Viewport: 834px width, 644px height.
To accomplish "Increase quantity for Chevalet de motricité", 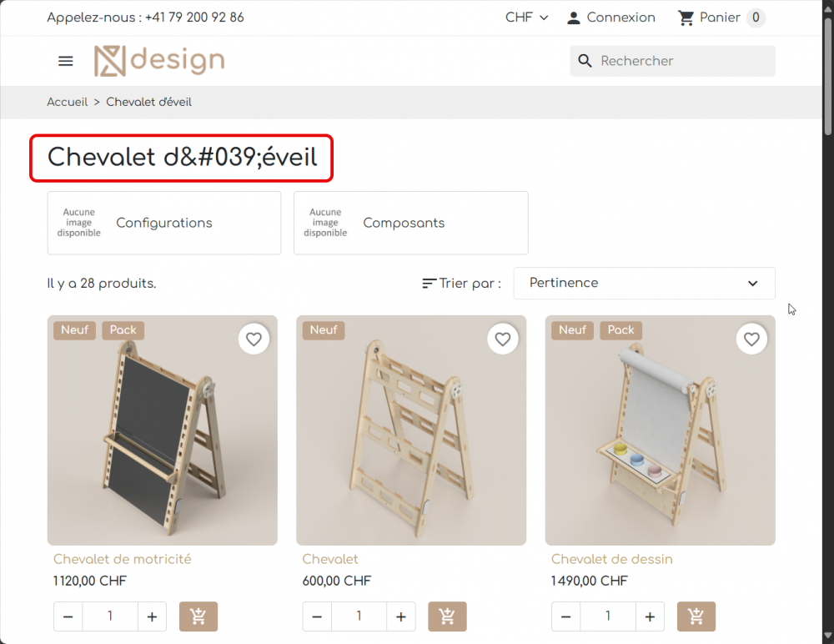I will click(152, 616).
